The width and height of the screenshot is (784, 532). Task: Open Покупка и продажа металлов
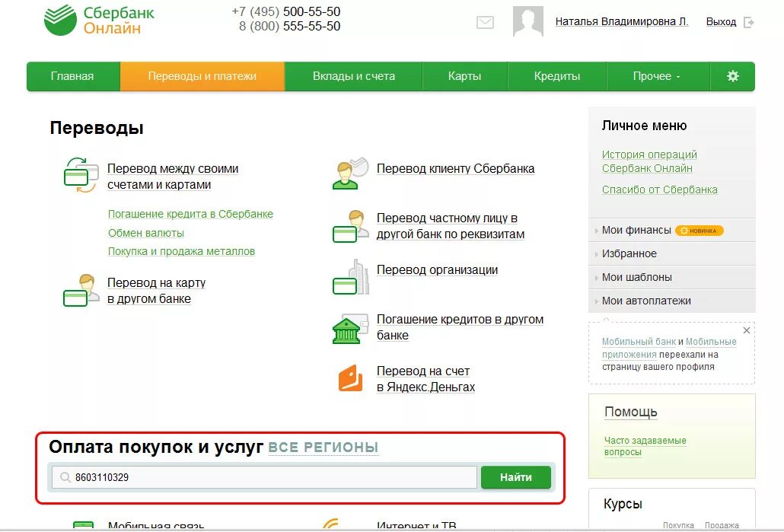pos(181,251)
